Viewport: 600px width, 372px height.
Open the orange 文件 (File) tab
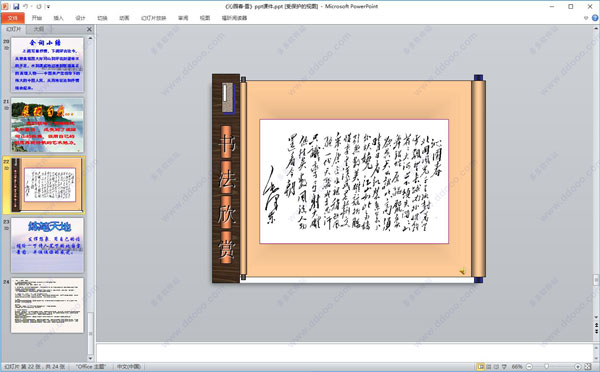[x=13, y=18]
